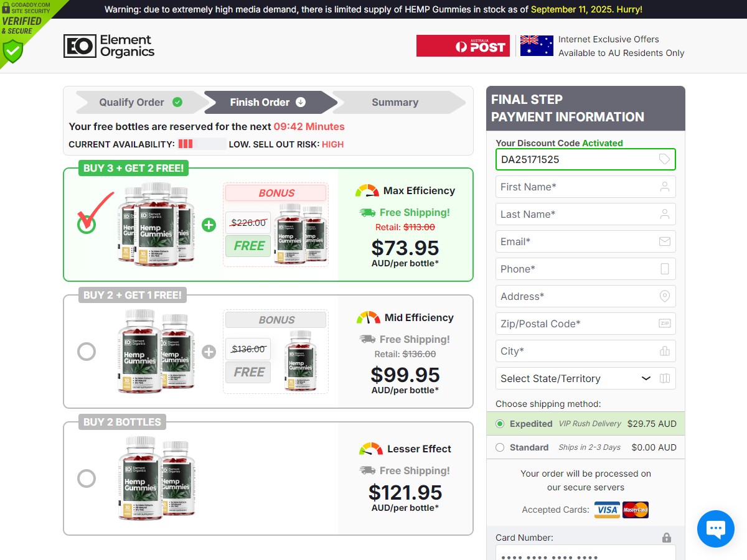Click the City input field

coord(586,351)
